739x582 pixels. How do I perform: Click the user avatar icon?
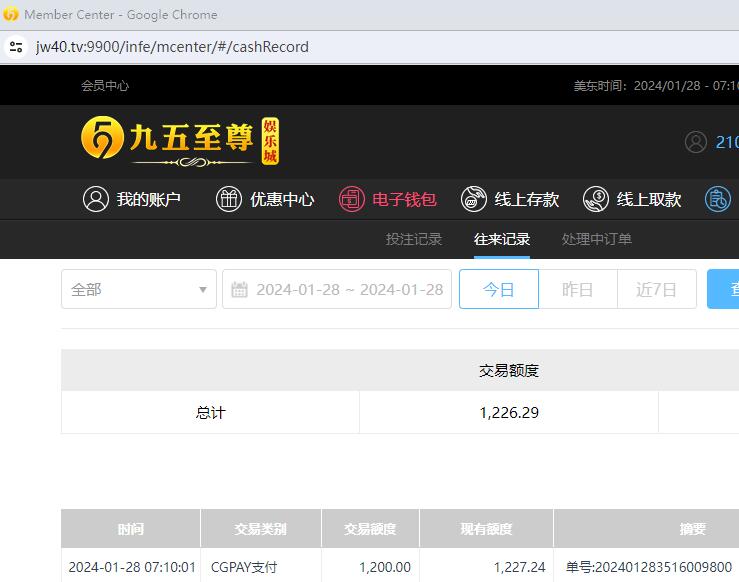696,142
